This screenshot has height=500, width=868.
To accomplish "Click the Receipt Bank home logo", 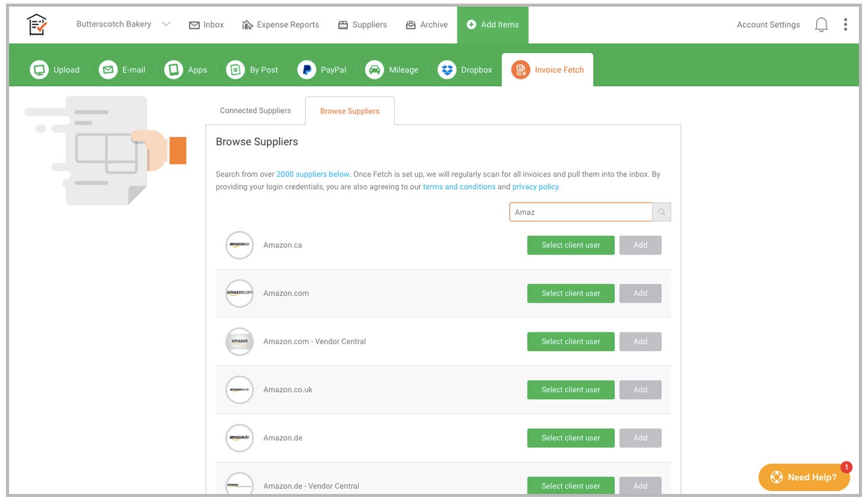I will click(37, 25).
